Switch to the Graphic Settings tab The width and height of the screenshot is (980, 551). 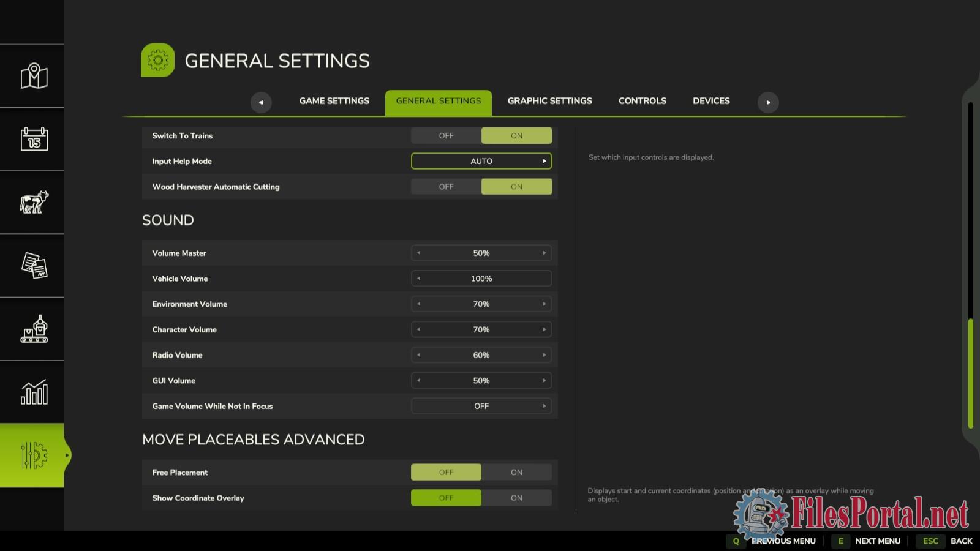tap(549, 101)
